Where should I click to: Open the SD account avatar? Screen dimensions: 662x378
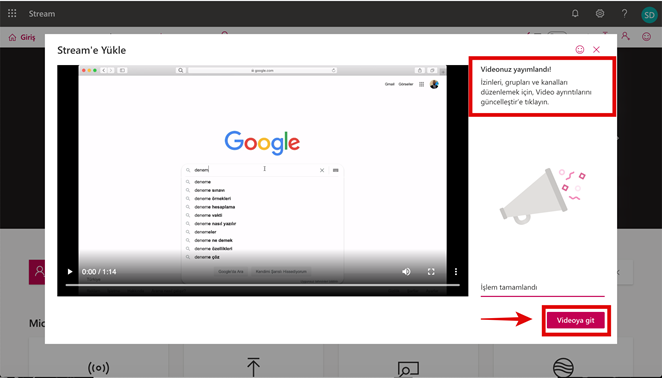click(x=649, y=14)
